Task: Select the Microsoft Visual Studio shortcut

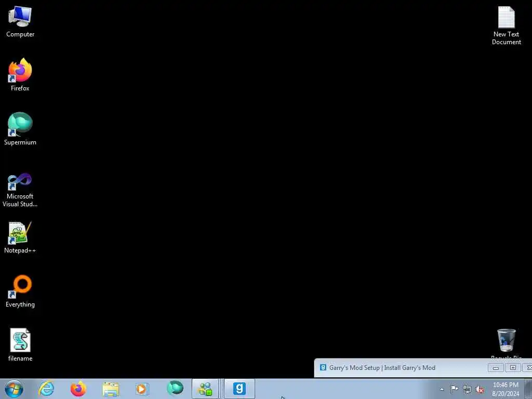Action: pyautogui.click(x=20, y=190)
